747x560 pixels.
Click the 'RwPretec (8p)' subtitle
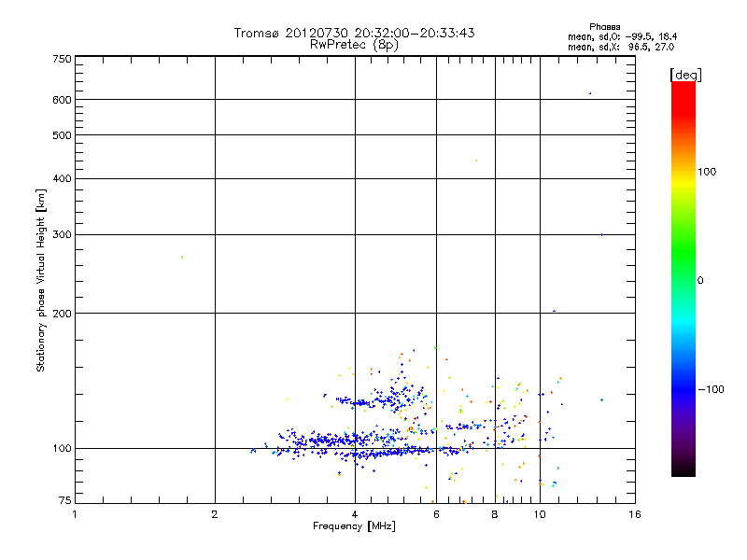coord(354,45)
